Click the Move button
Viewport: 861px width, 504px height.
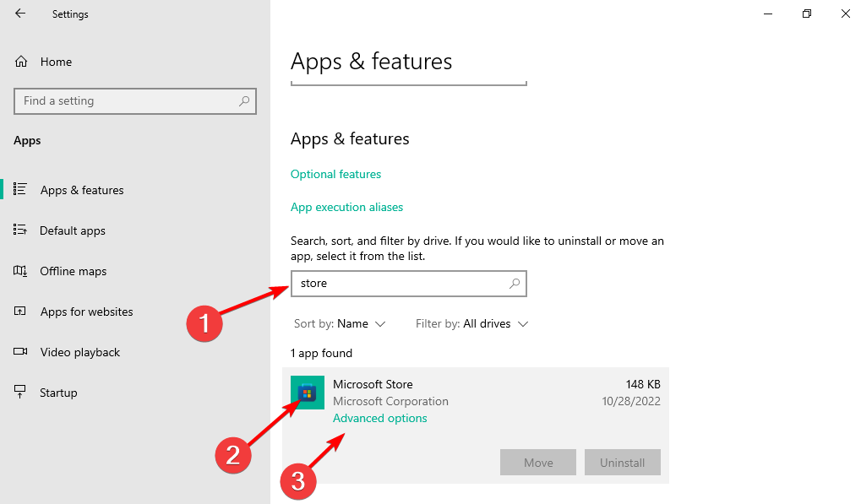coord(538,463)
